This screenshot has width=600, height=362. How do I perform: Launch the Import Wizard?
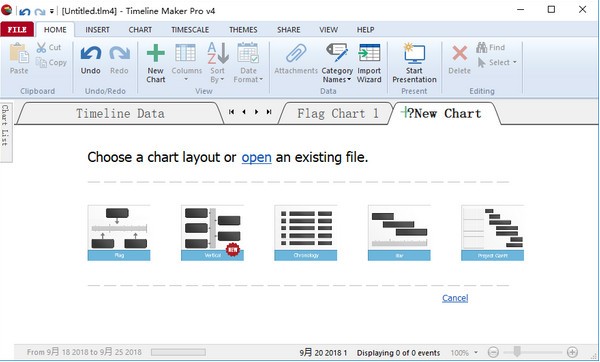(369, 64)
